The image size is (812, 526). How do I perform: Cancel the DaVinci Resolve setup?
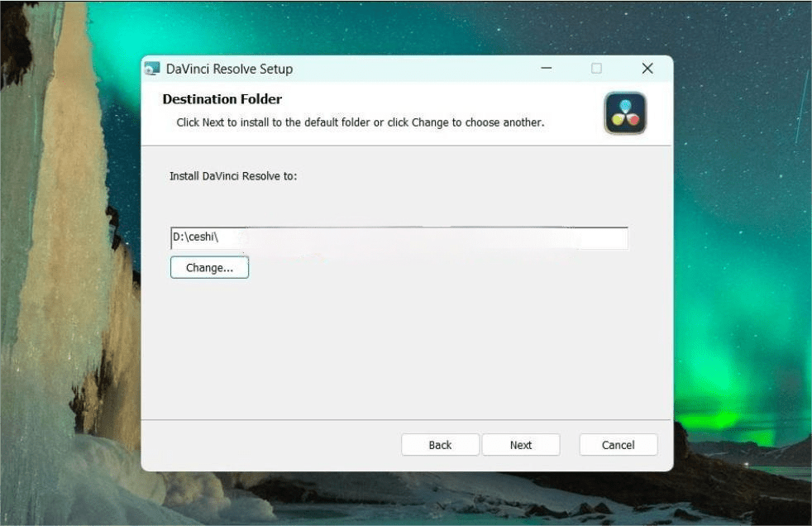coord(618,445)
